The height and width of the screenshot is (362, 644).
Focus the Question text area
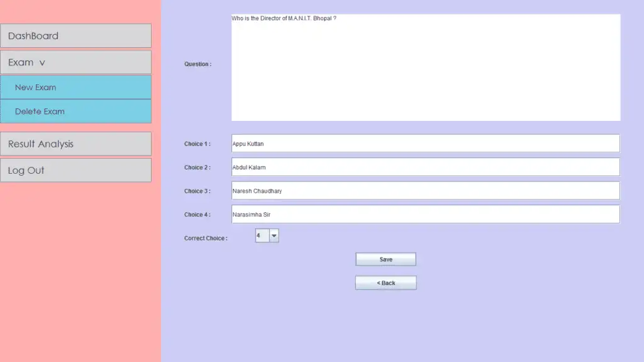tap(426, 67)
